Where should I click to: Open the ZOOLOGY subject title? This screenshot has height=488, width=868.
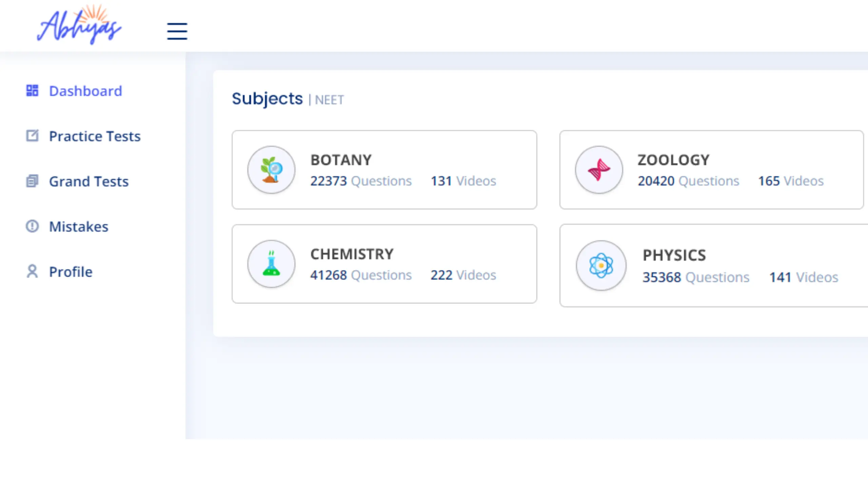673,160
